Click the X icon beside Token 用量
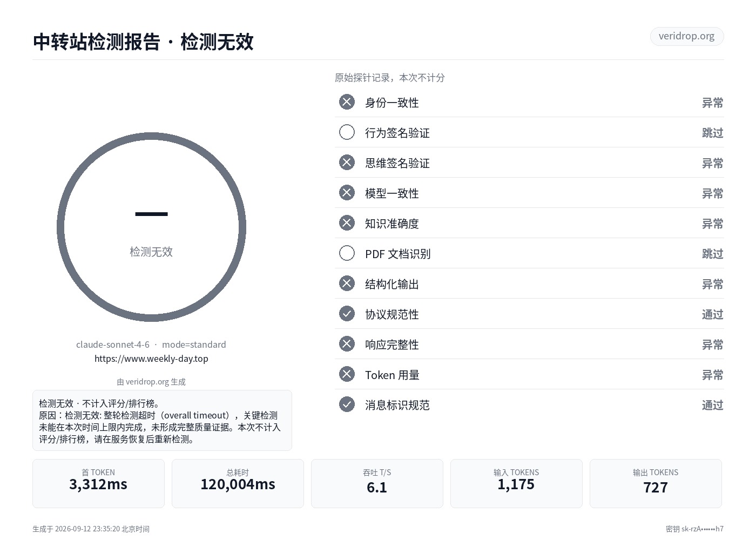 coord(347,374)
